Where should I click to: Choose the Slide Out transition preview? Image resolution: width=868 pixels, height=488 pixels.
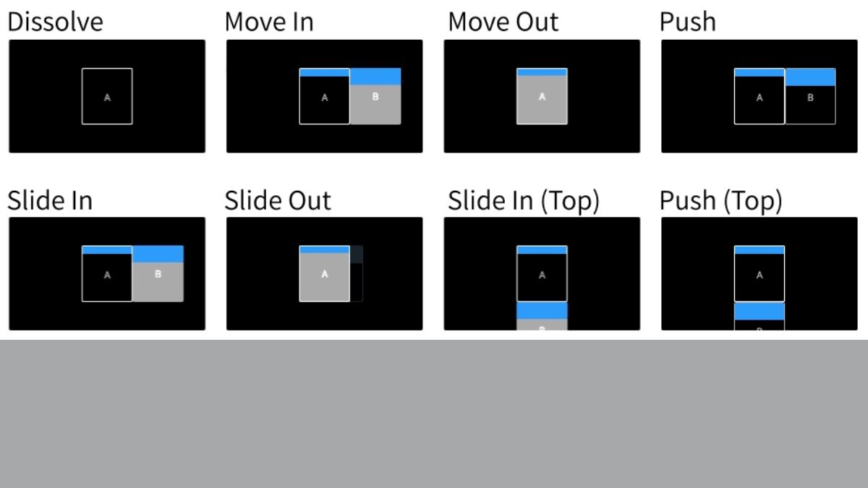pos(324,273)
